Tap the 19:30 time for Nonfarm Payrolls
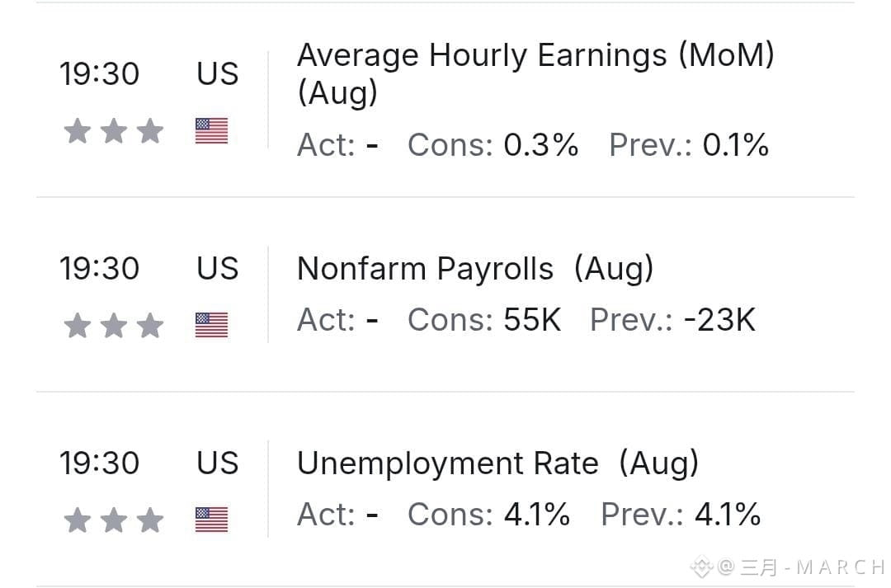 [x=100, y=268]
